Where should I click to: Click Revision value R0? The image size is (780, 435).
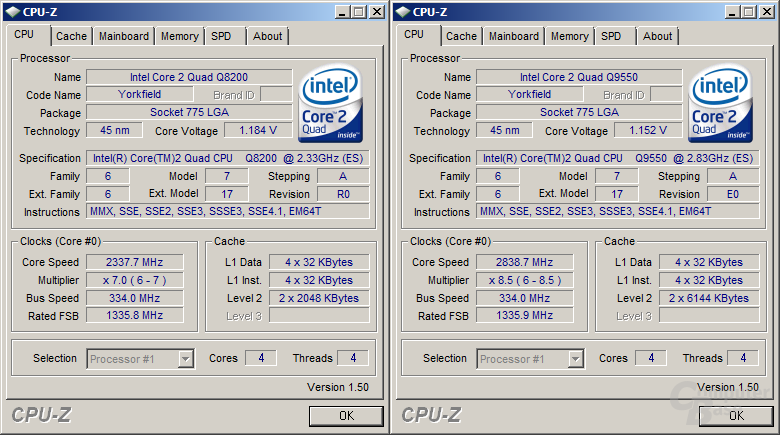point(343,194)
